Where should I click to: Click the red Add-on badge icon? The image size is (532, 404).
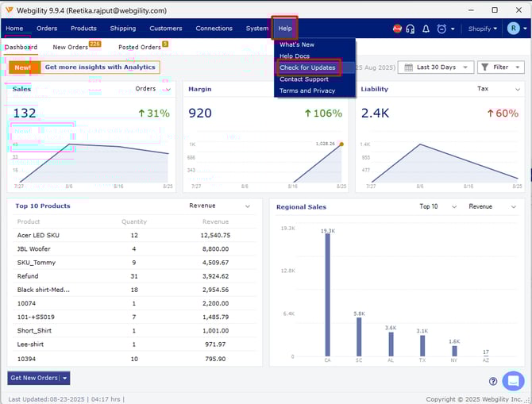coord(398,29)
